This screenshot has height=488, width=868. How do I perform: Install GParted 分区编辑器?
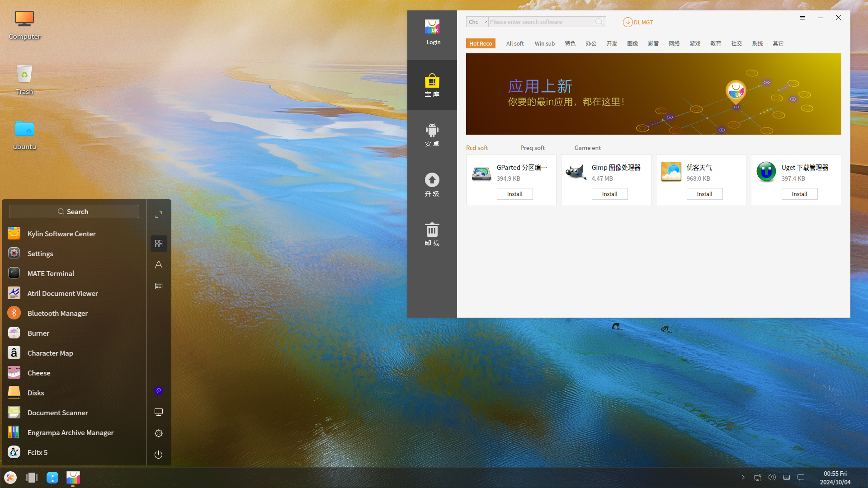515,194
